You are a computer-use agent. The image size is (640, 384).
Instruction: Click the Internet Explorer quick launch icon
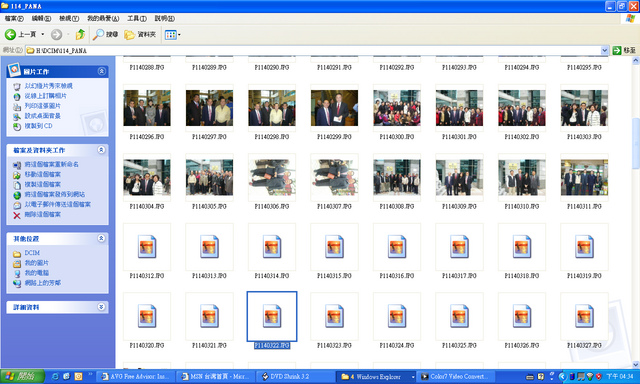click(x=55, y=377)
